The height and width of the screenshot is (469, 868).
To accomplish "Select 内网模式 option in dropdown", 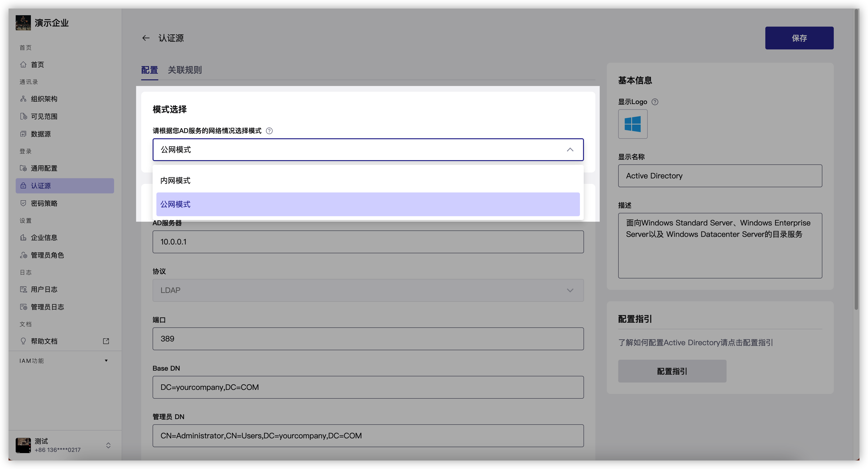I will pyautogui.click(x=368, y=181).
